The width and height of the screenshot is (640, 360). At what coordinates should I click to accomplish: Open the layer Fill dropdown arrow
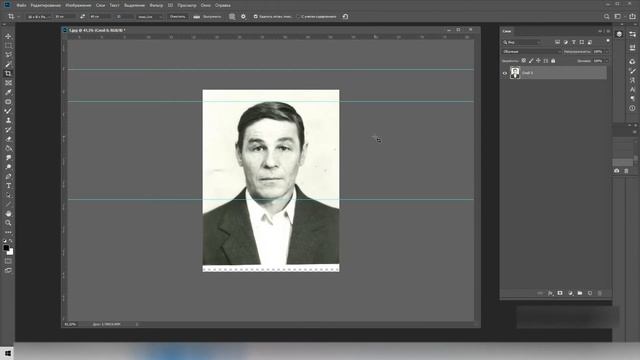point(606,61)
